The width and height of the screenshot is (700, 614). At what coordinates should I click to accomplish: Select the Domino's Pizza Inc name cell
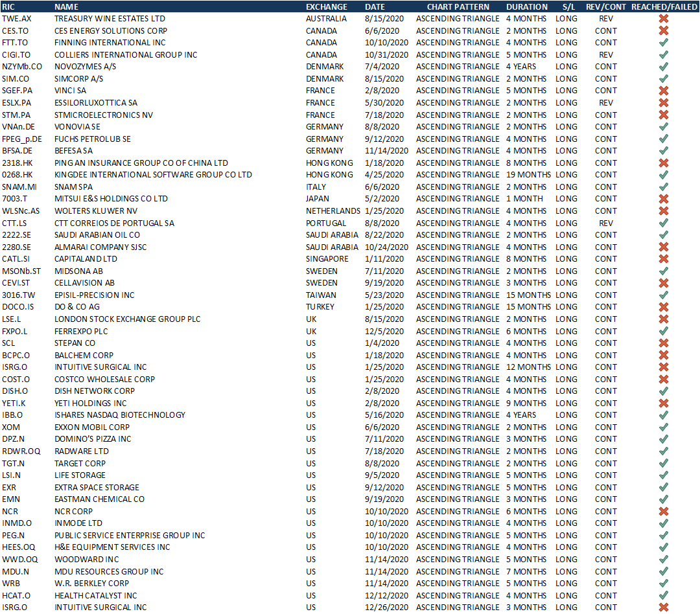pos(93,439)
